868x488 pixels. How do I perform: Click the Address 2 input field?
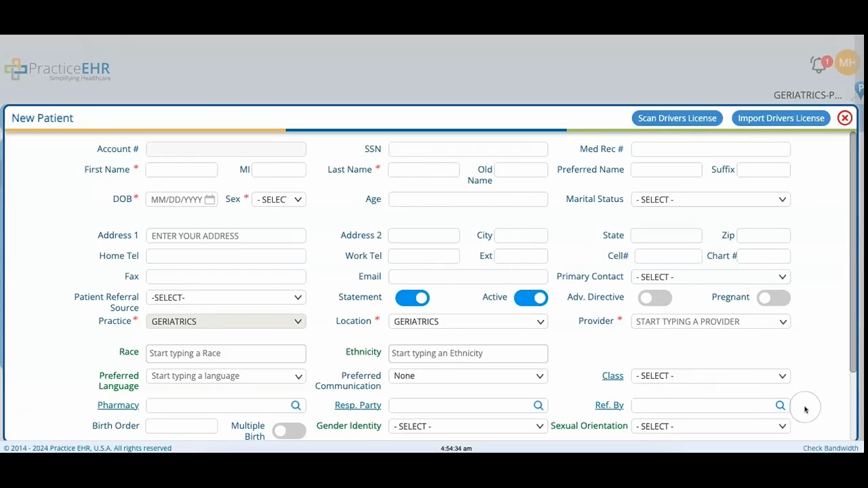tap(424, 235)
